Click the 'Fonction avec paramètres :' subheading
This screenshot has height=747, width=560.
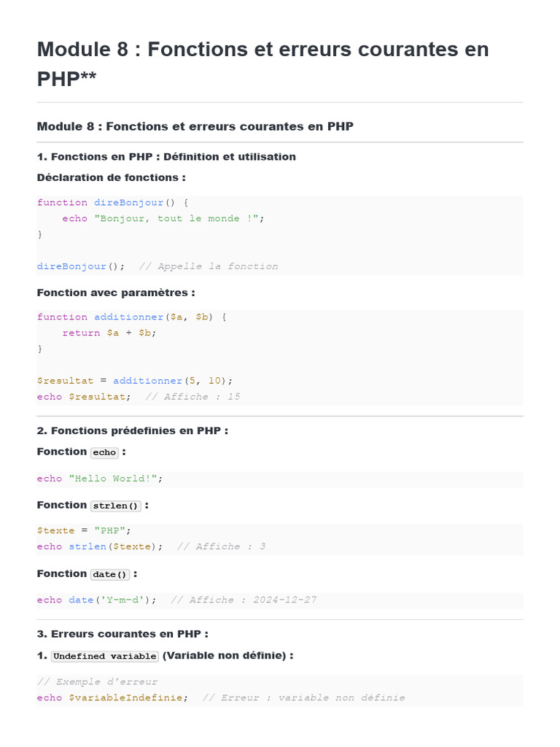pyautogui.click(x=116, y=293)
